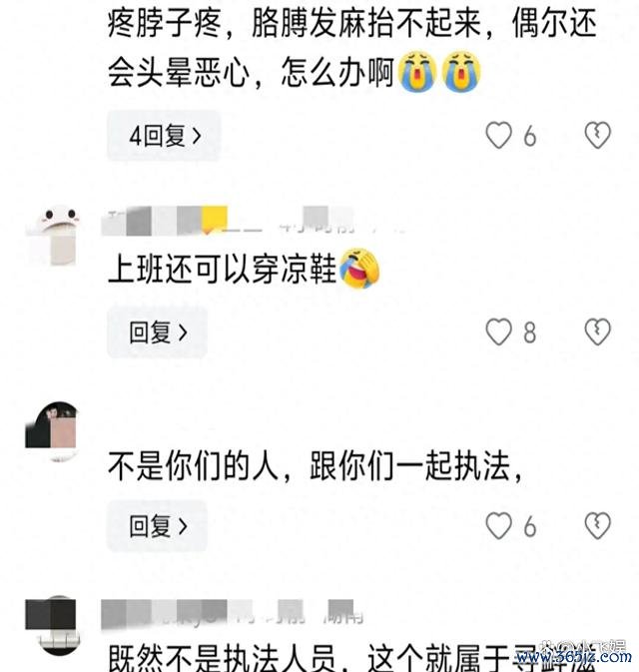The image size is (639, 672).
Task: Expand the 4回复 replies thread
Action: (x=164, y=136)
